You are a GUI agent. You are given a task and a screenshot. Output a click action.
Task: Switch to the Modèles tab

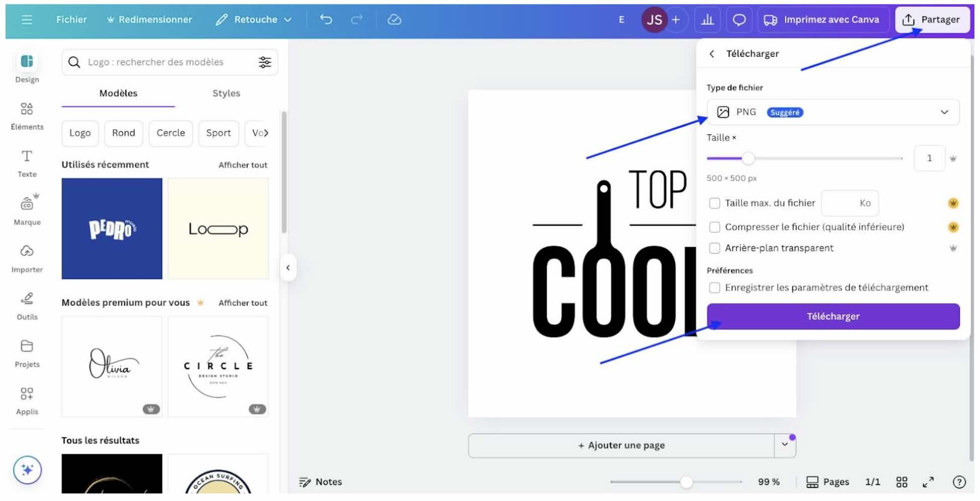coord(118,94)
